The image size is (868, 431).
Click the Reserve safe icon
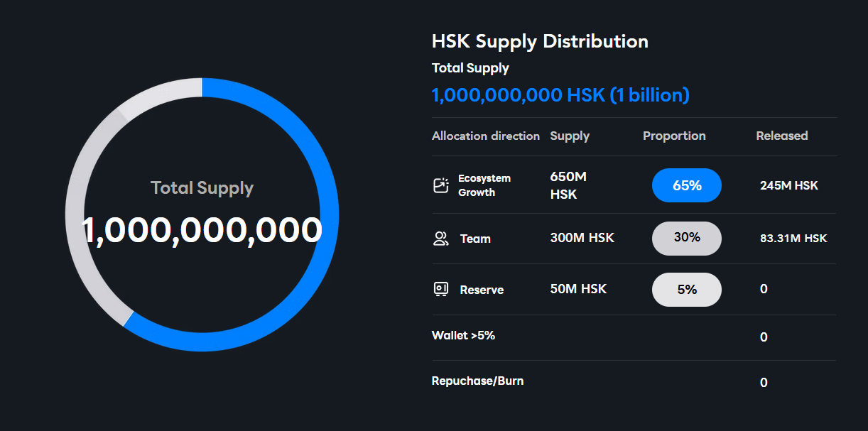click(x=441, y=289)
